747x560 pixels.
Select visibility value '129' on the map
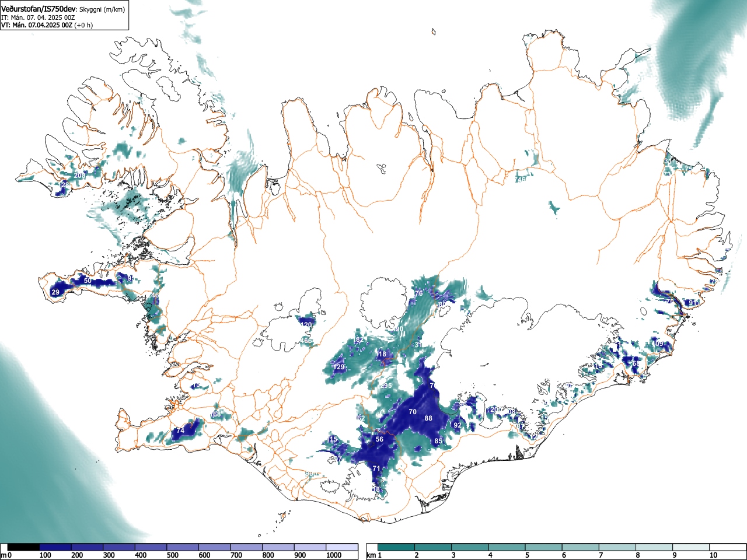click(339, 367)
